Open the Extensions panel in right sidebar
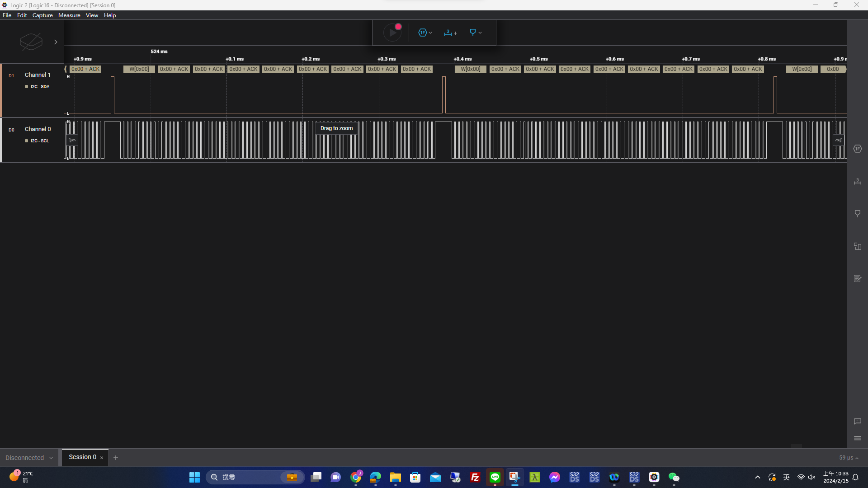The image size is (868, 488). (x=858, y=246)
